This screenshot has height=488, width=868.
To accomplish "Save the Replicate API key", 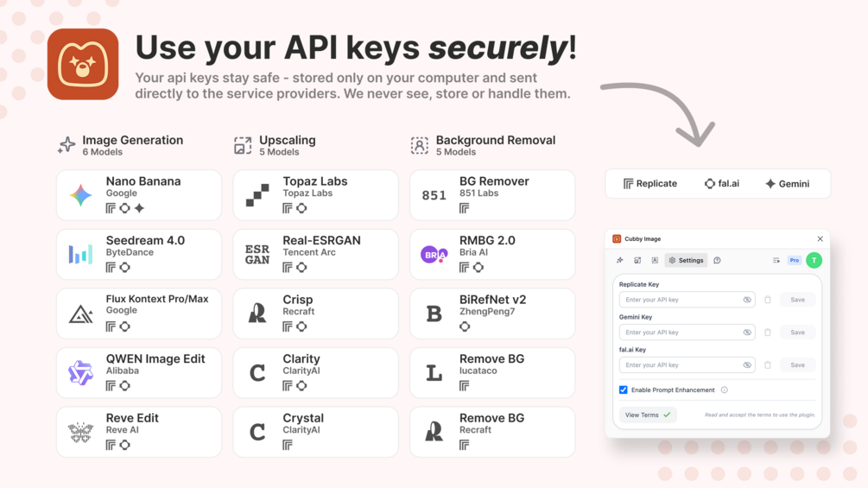I will (x=797, y=300).
